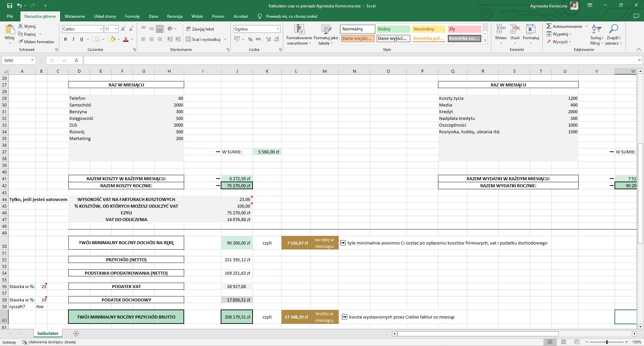This screenshot has width=644, height=346.
Task: Click the Save icon in title bar
Action: (9, 6)
